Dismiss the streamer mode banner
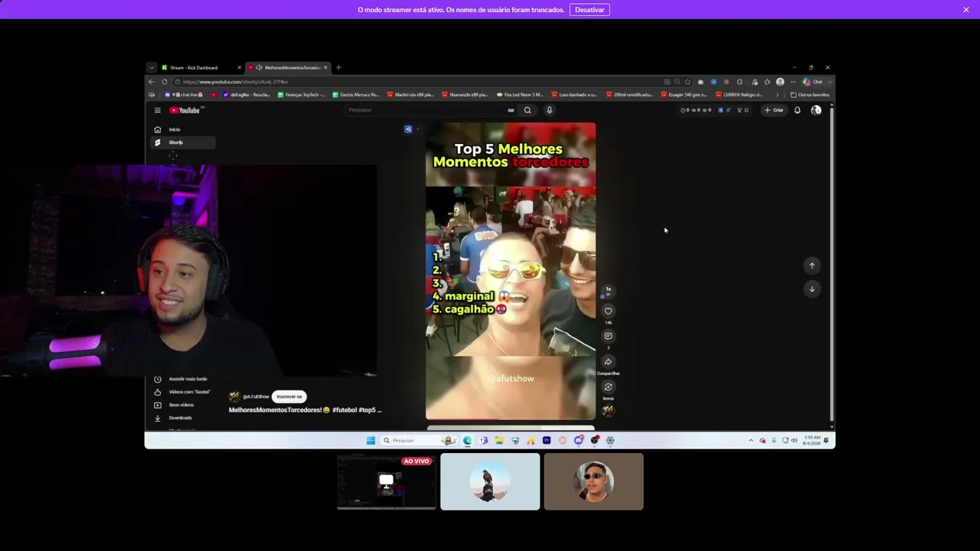The width and height of the screenshot is (980, 551). (966, 9)
